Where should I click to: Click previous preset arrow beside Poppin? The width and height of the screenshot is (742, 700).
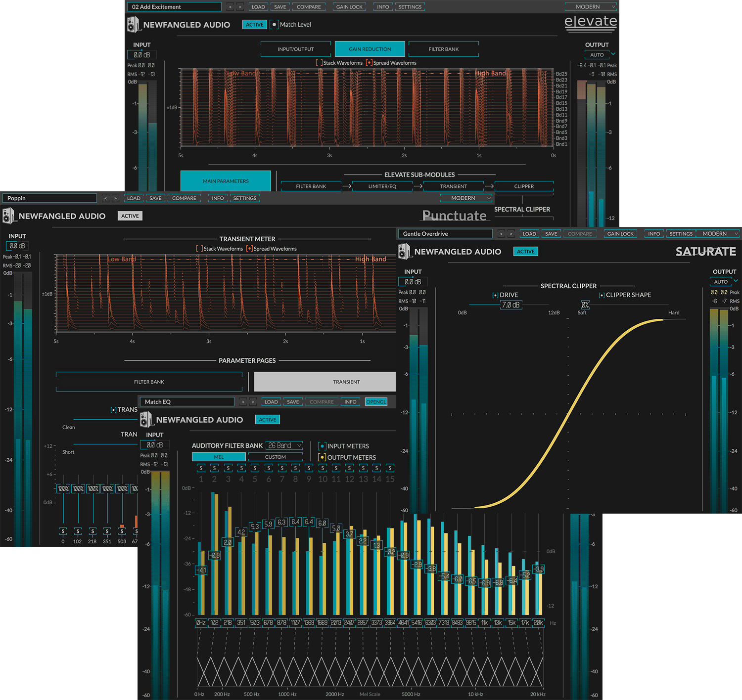coord(105,198)
